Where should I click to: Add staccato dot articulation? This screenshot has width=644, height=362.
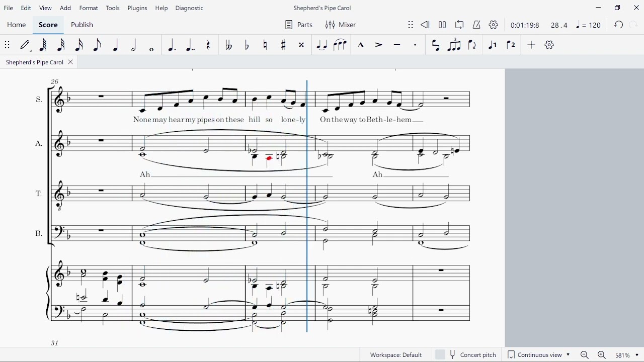pos(415,45)
